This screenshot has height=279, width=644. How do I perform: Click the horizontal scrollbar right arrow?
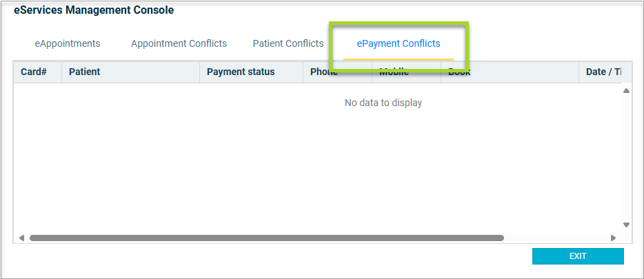tap(613, 238)
